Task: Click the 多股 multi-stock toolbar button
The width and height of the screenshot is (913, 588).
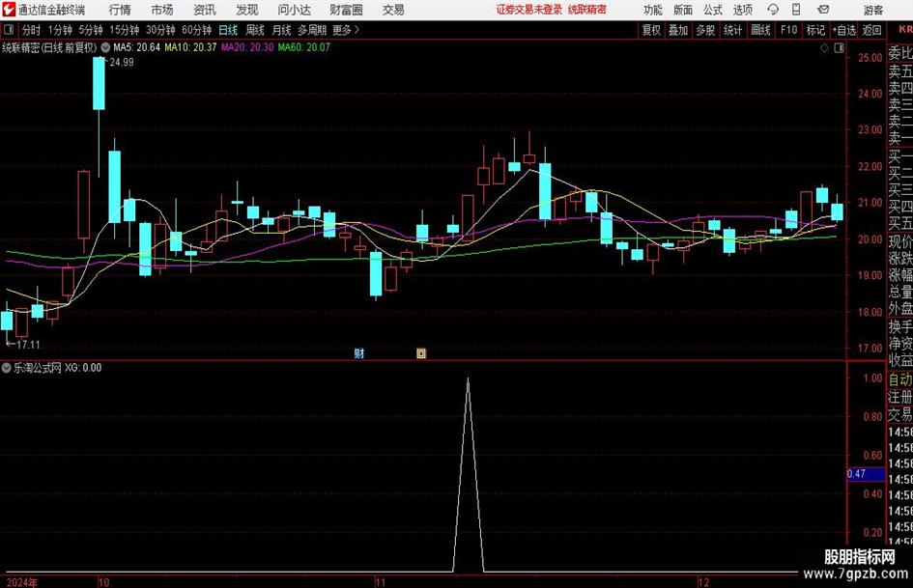Action: click(x=705, y=30)
